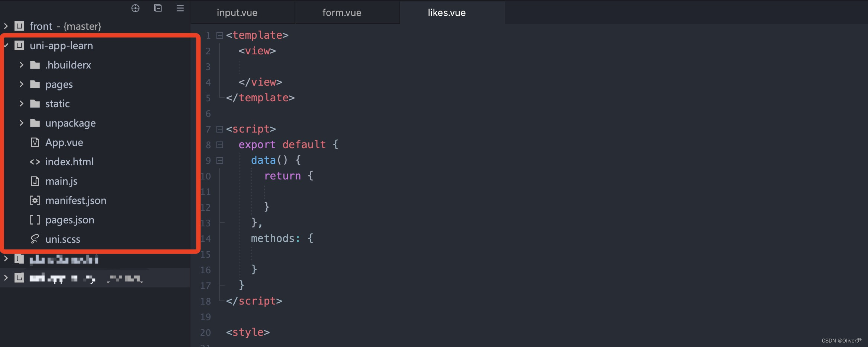Select the App.vue file name
The image size is (868, 347).
point(64,142)
